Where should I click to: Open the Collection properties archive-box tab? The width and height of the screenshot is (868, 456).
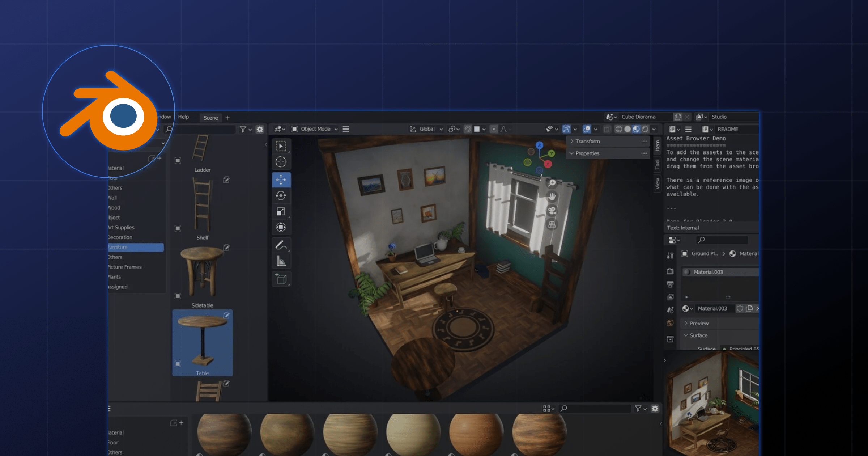click(670, 339)
